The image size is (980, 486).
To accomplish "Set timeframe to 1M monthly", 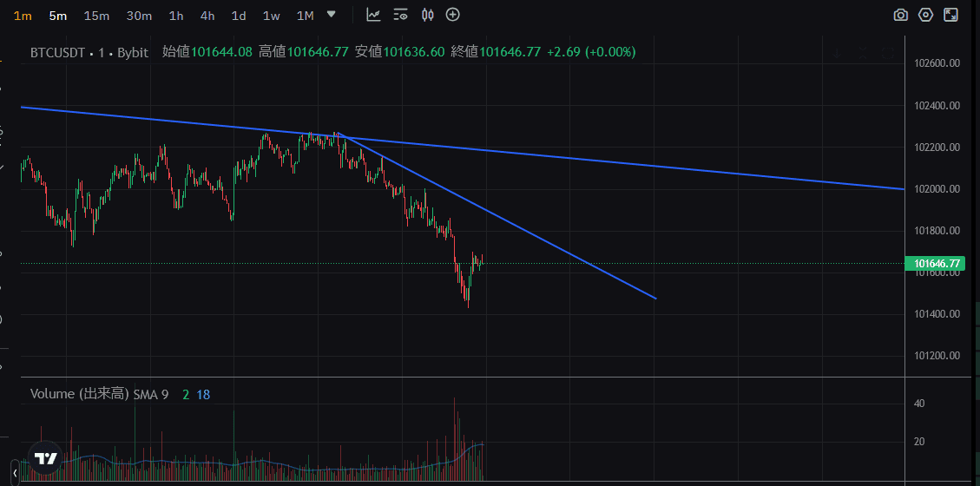I will tap(305, 16).
